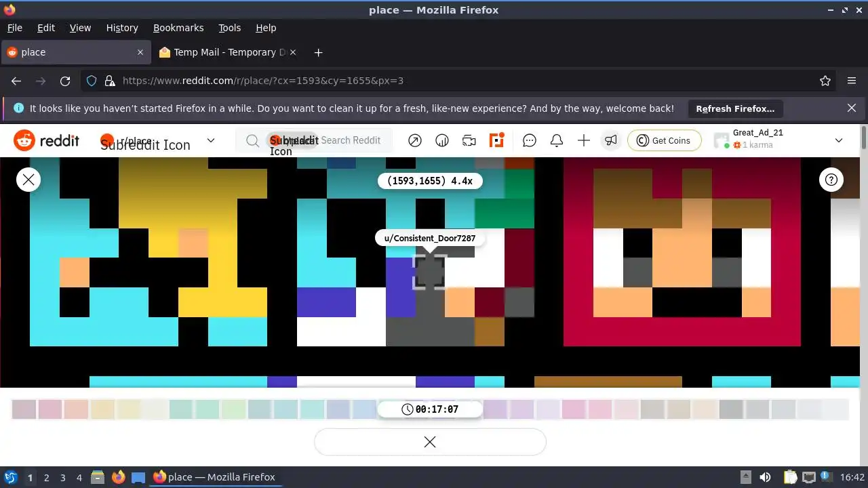This screenshot has height=488, width=868.
Task: Cancel color selection with the bottom X button
Action: coord(430,442)
